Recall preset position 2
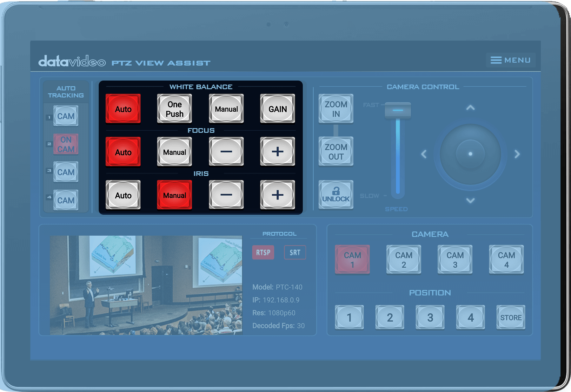 pyautogui.click(x=390, y=317)
